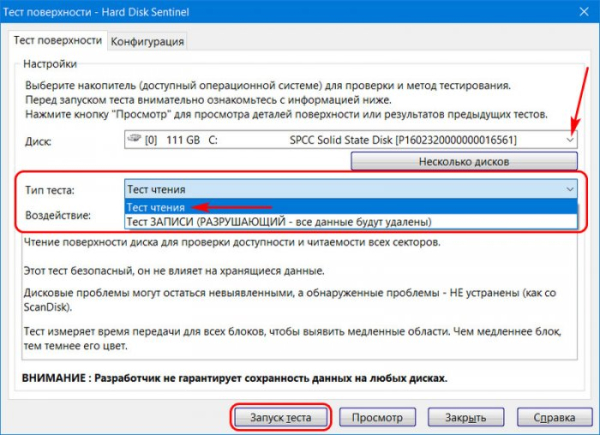Click the Воздействие label
This screenshot has height=435, width=600.
coord(60,215)
